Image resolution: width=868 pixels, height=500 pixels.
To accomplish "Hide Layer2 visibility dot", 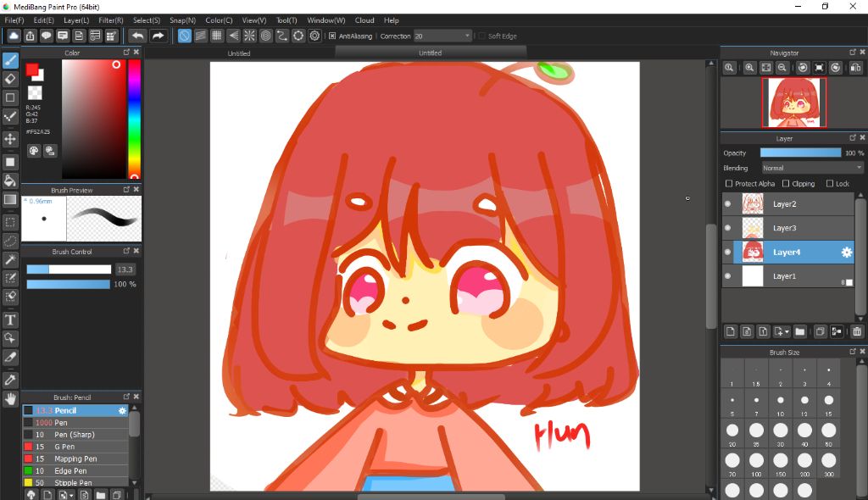I will (x=727, y=203).
